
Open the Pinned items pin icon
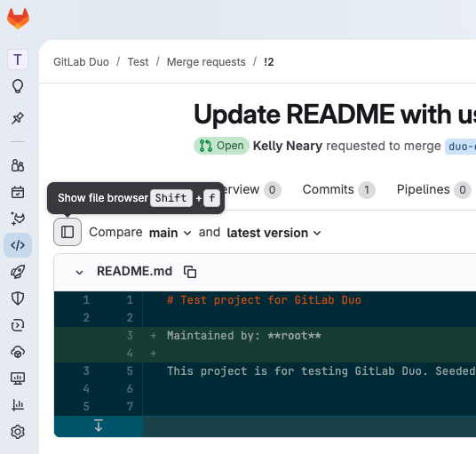click(18, 118)
